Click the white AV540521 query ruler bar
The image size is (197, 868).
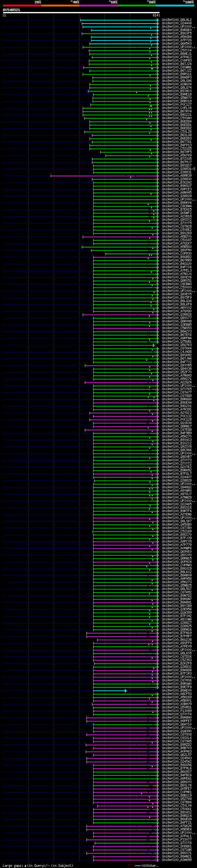(x=81, y=12)
